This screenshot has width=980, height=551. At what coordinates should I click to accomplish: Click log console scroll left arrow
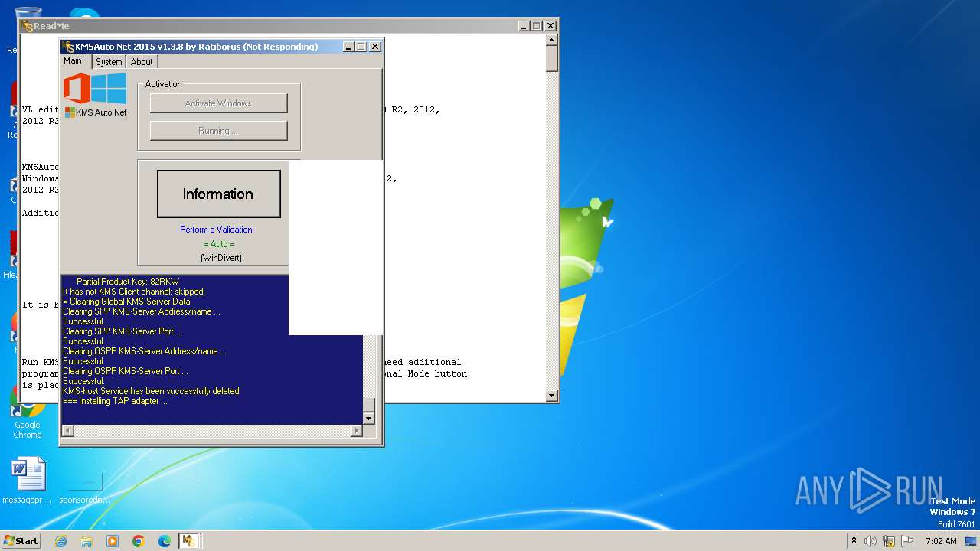pyautogui.click(x=67, y=431)
